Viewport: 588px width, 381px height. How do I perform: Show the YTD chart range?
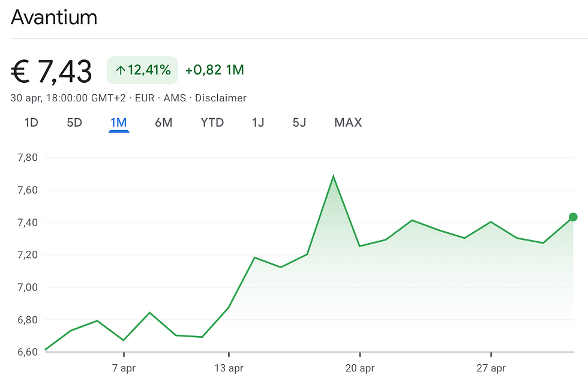pos(212,122)
